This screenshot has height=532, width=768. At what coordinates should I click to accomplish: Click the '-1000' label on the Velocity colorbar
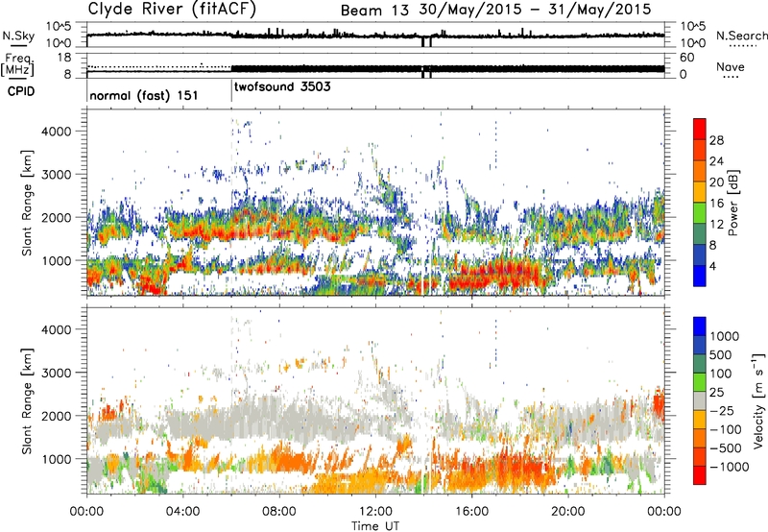[730, 467]
